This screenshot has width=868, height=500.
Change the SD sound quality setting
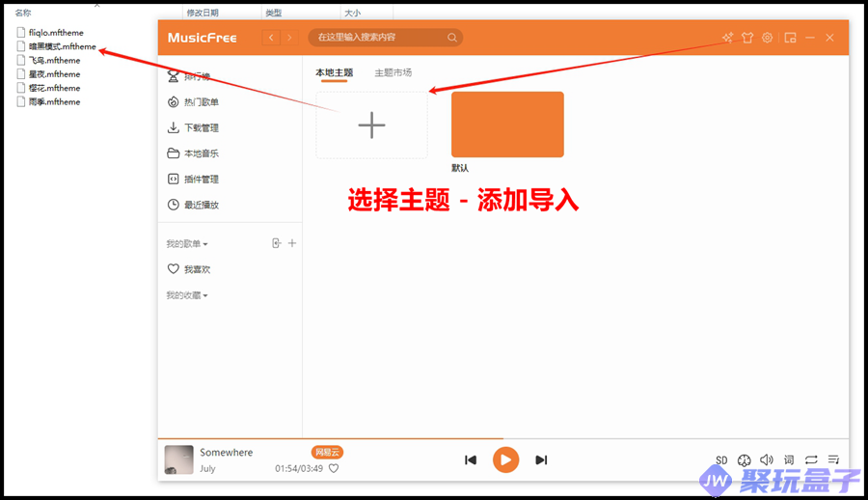click(x=721, y=460)
